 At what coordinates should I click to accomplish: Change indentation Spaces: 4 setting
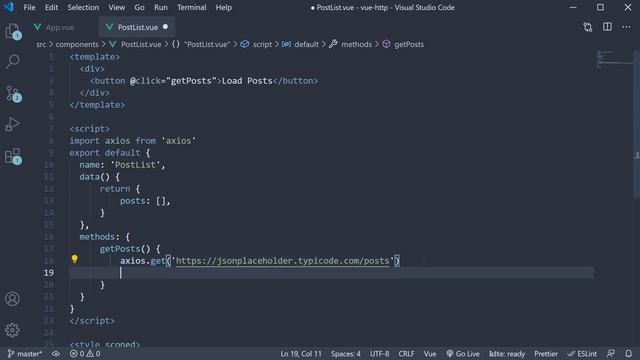click(346, 354)
